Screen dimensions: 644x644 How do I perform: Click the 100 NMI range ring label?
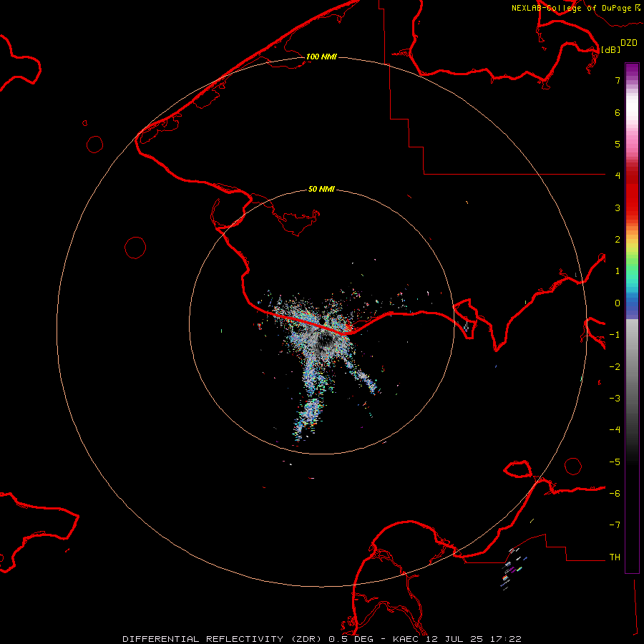point(321,57)
